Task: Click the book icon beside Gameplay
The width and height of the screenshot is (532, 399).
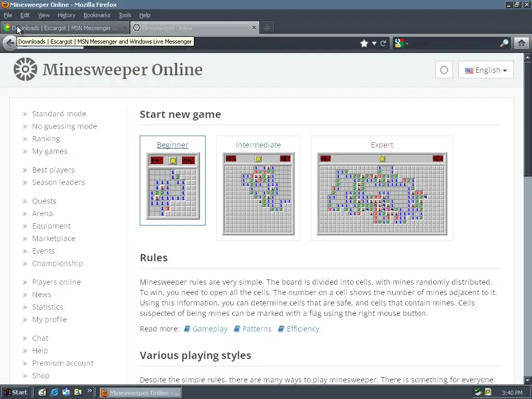Action: click(187, 329)
